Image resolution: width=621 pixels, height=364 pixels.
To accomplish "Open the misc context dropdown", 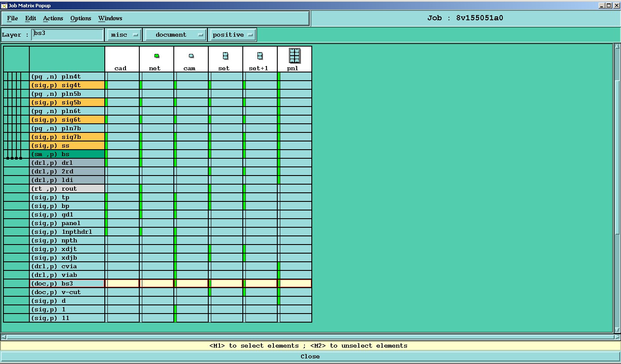I will pyautogui.click(x=124, y=35).
